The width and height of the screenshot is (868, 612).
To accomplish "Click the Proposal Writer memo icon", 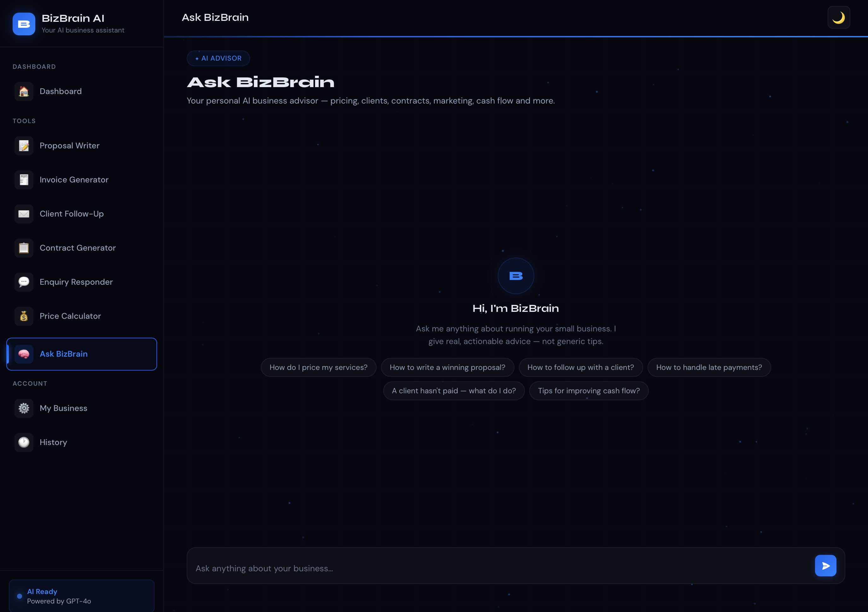I will 24,146.
